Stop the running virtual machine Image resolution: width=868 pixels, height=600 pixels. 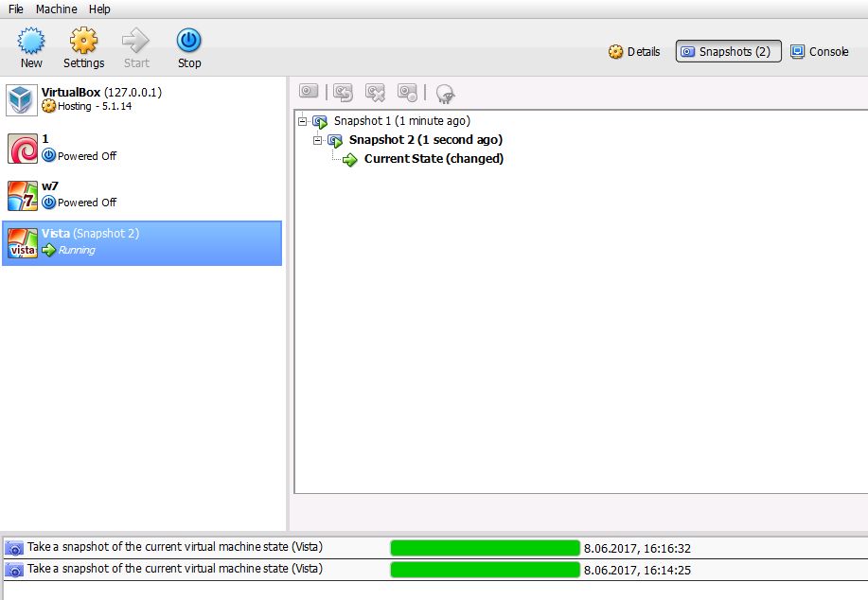click(188, 47)
